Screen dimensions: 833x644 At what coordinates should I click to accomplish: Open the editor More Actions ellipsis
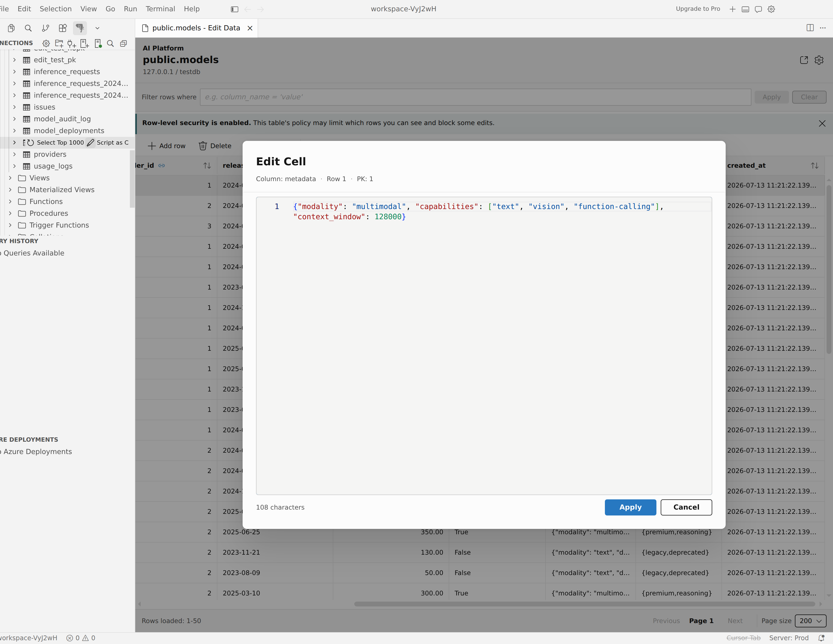pyautogui.click(x=823, y=28)
